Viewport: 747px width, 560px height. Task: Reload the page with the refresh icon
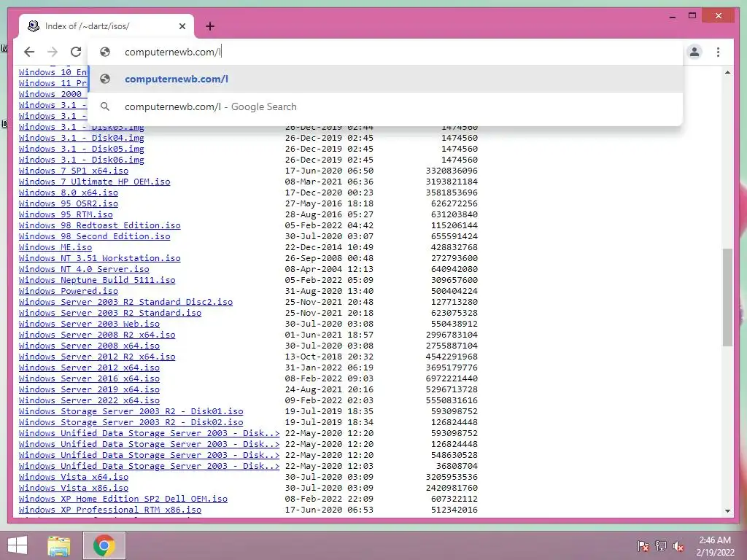pos(76,52)
